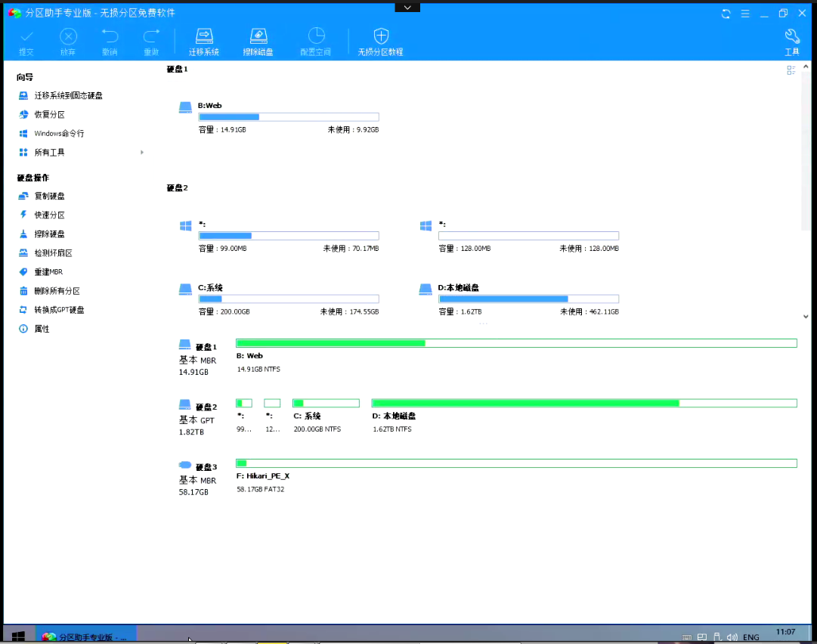Open the hamburger menu in title bar
The image size is (817, 644).
point(745,14)
